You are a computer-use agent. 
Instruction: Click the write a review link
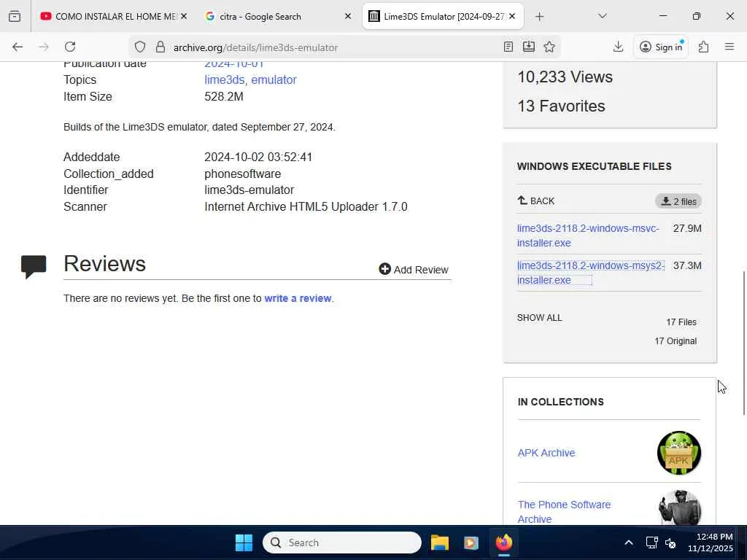tap(298, 298)
